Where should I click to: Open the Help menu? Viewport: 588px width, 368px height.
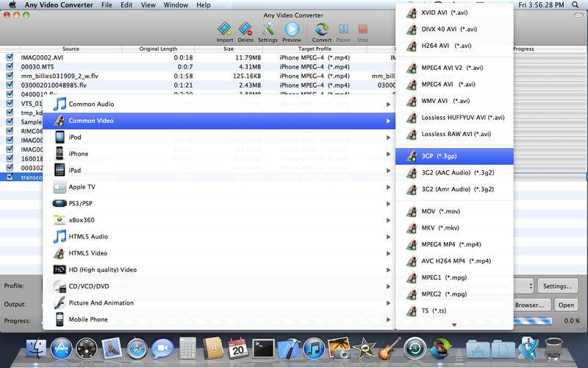point(204,5)
